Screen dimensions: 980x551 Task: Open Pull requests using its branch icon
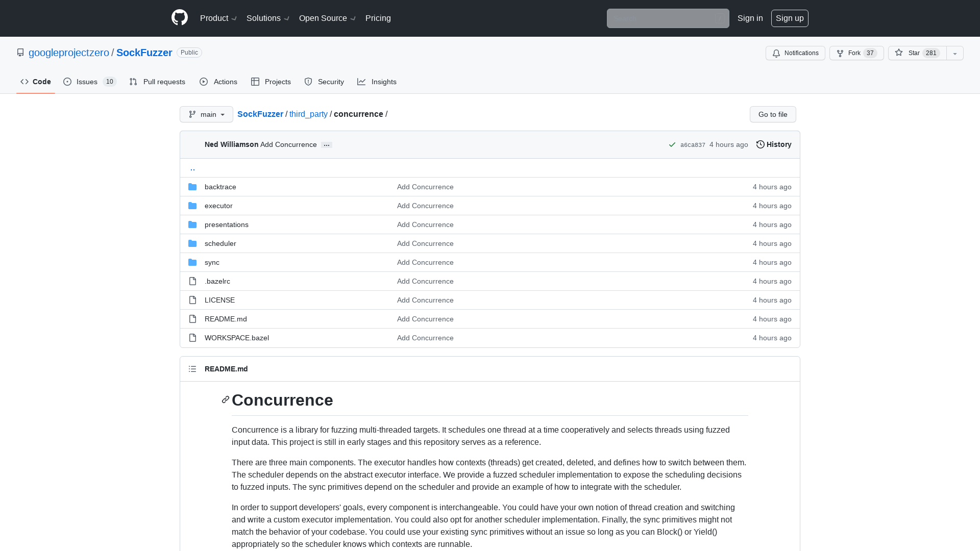tap(133, 82)
